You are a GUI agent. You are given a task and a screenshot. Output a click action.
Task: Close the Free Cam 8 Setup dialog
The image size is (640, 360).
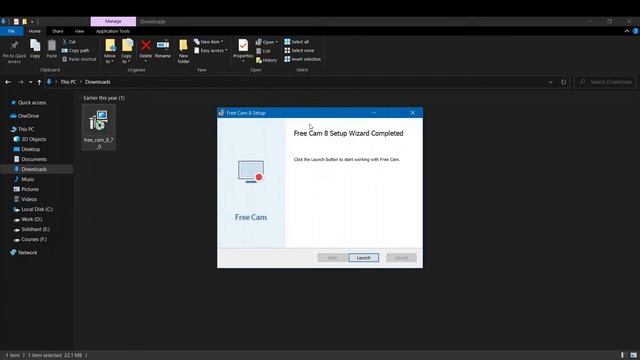[x=413, y=113]
